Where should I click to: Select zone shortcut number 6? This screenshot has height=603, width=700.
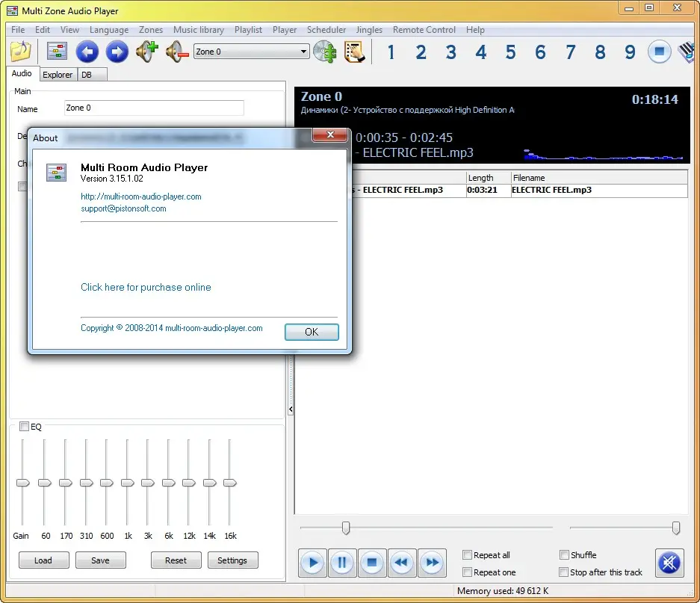pos(541,52)
